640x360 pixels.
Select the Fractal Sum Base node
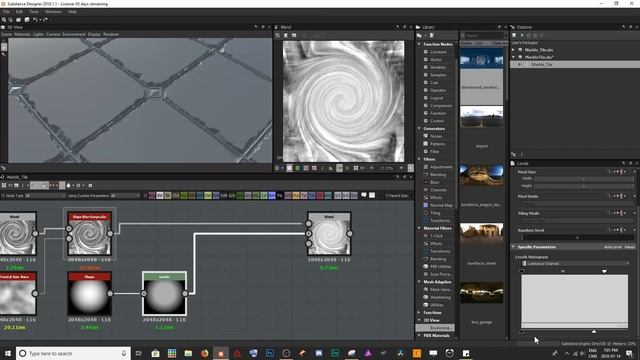[18, 293]
